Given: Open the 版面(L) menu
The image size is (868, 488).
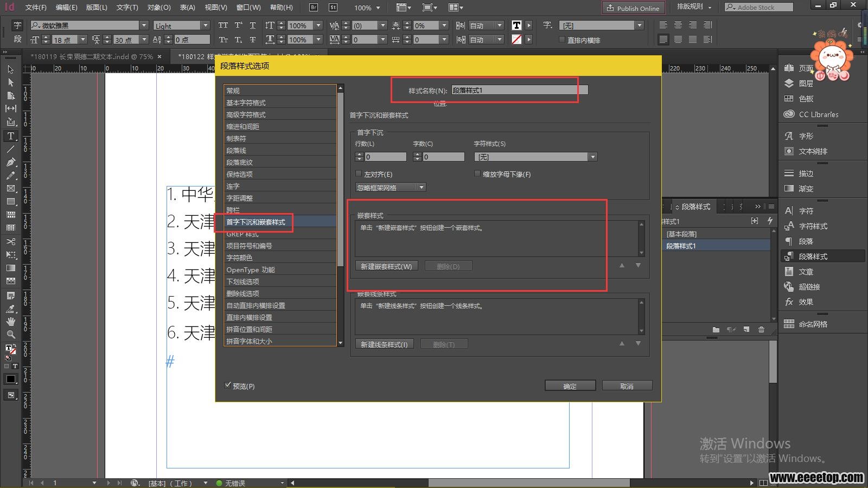Looking at the screenshot, I should click(97, 8).
